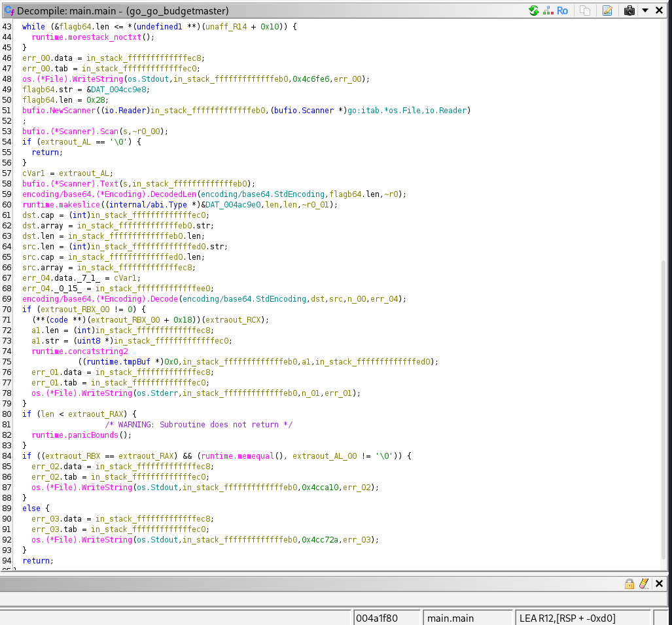Open the control flow graph icon
This screenshot has width=672, height=625.
click(548, 10)
